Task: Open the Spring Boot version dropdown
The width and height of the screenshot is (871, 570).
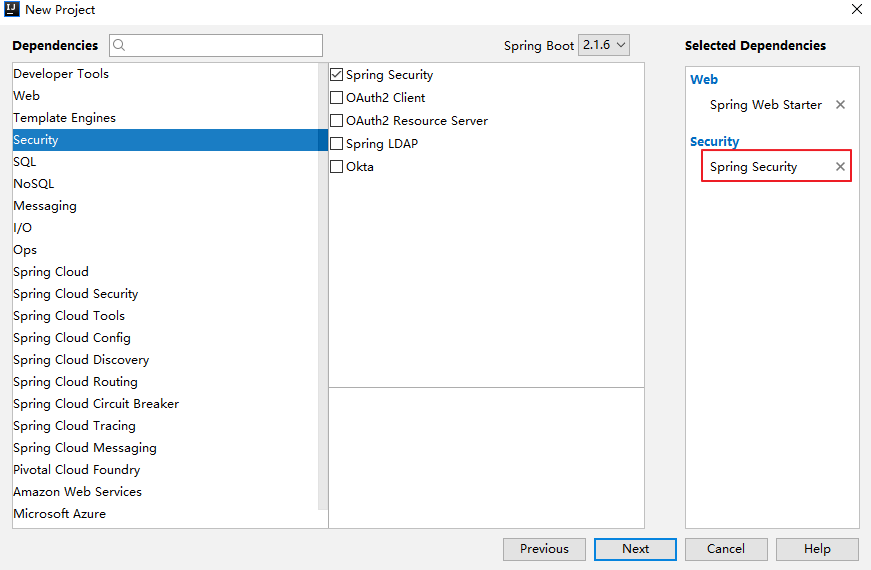Action: tap(604, 45)
